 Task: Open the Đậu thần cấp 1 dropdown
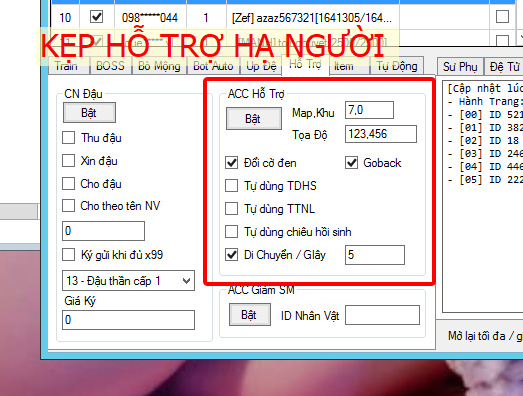coord(128,281)
